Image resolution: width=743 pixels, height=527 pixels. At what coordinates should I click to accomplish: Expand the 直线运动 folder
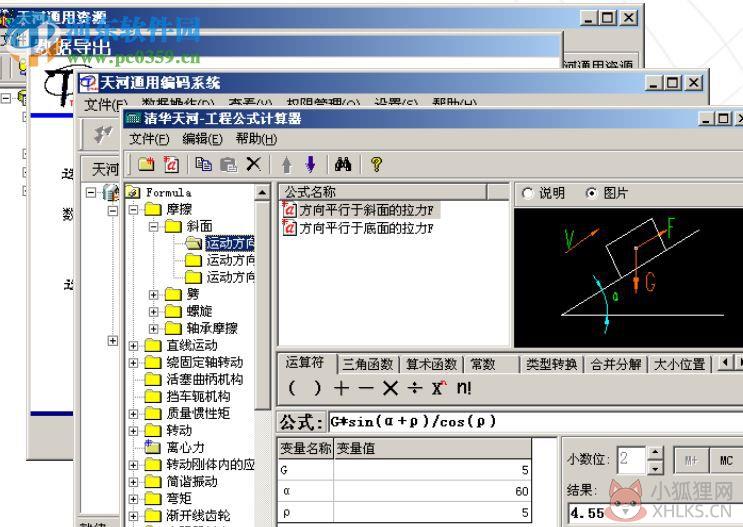(x=133, y=345)
